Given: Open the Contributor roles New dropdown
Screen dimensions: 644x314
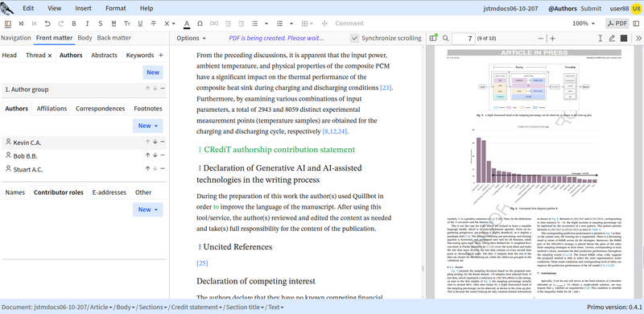Looking at the screenshot, I should pyautogui.click(x=148, y=209).
